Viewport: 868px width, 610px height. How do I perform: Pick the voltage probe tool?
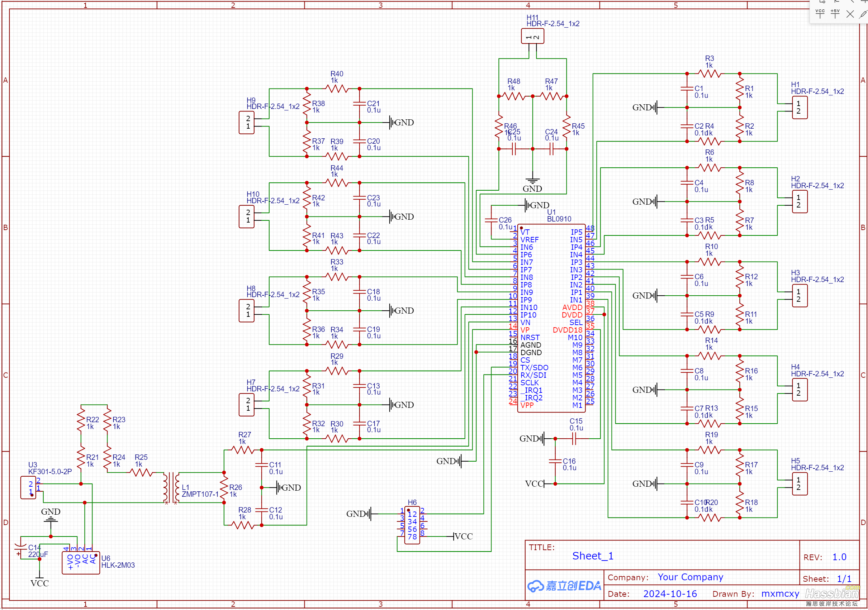[863, 14]
